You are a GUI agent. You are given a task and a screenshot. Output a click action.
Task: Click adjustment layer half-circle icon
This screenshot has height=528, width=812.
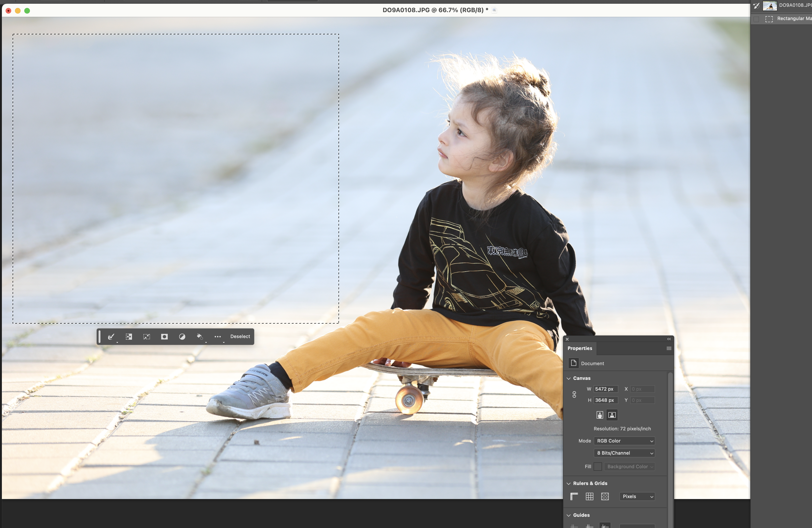(x=182, y=336)
